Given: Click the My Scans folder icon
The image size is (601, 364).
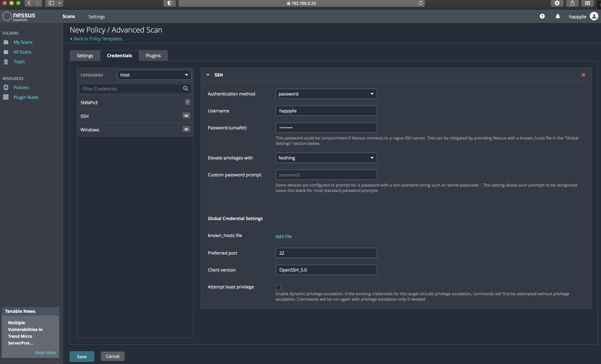Looking at the screenshot, I should [x=6, y=42].
